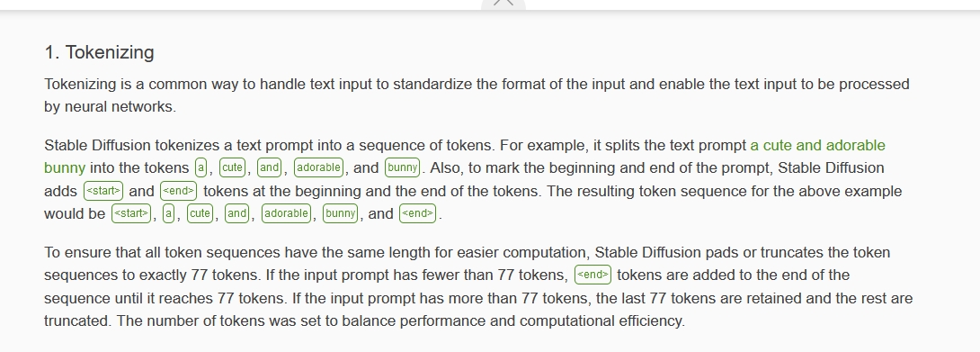980x352 pixels.
Task: Select the '<start>' token after 'would be'
Action: (x=131, y=213)
